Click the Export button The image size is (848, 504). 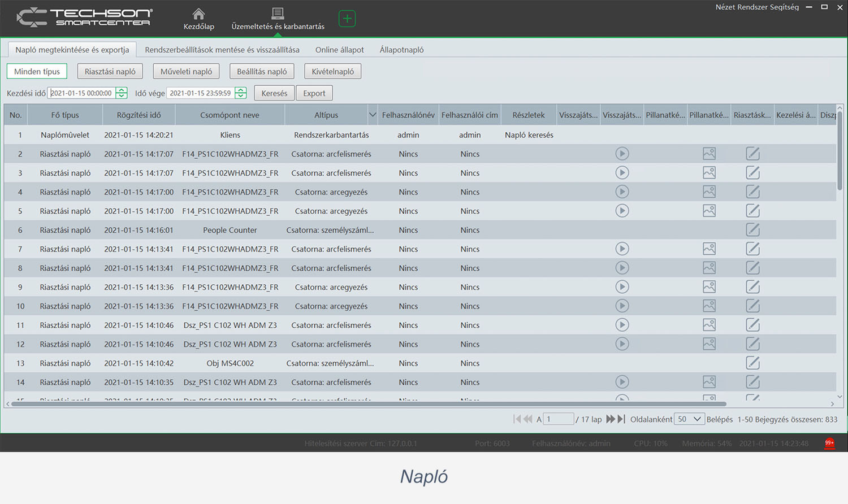pyautogui.click(x=314, y=93)
